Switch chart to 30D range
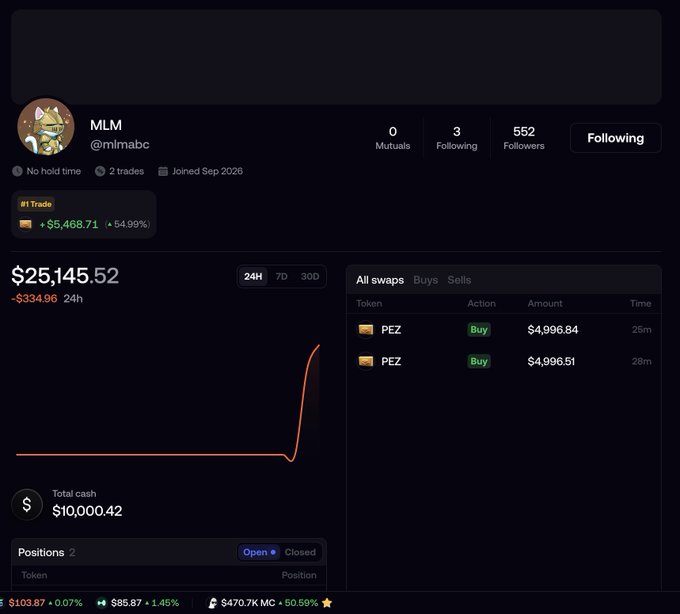 point(310,277)
